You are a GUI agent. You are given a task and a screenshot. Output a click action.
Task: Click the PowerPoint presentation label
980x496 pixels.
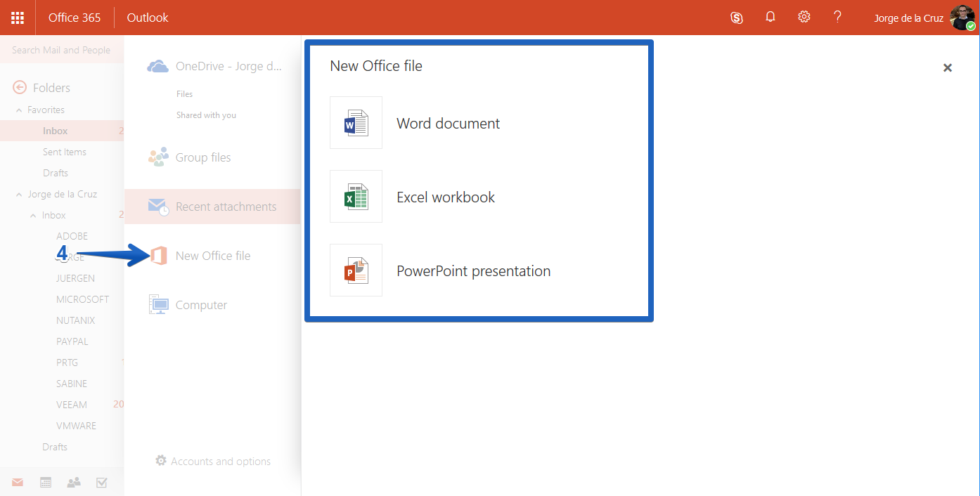point(473,271)
